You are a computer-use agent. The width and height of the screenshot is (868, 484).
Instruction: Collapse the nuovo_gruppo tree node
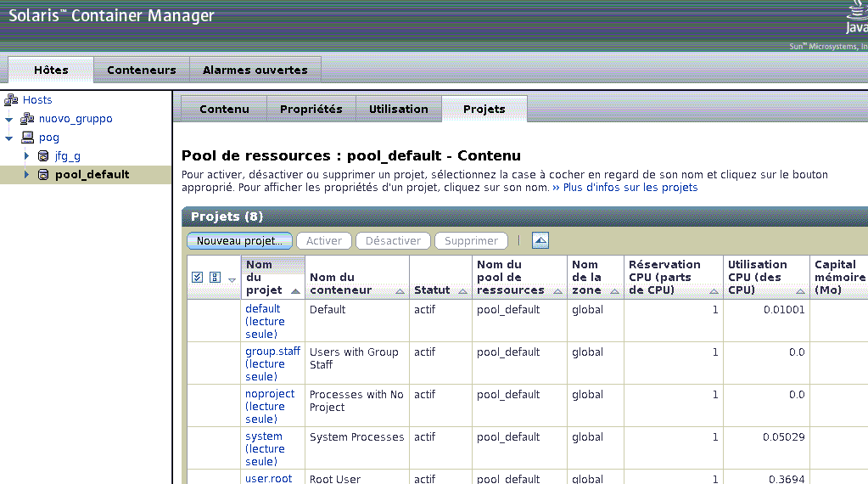pos(8,119)
